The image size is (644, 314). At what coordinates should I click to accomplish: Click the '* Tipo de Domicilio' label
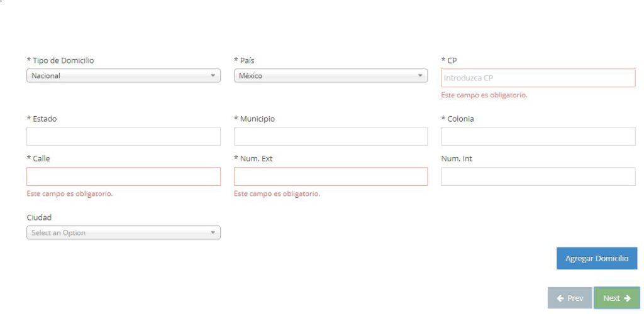[60, 60]
